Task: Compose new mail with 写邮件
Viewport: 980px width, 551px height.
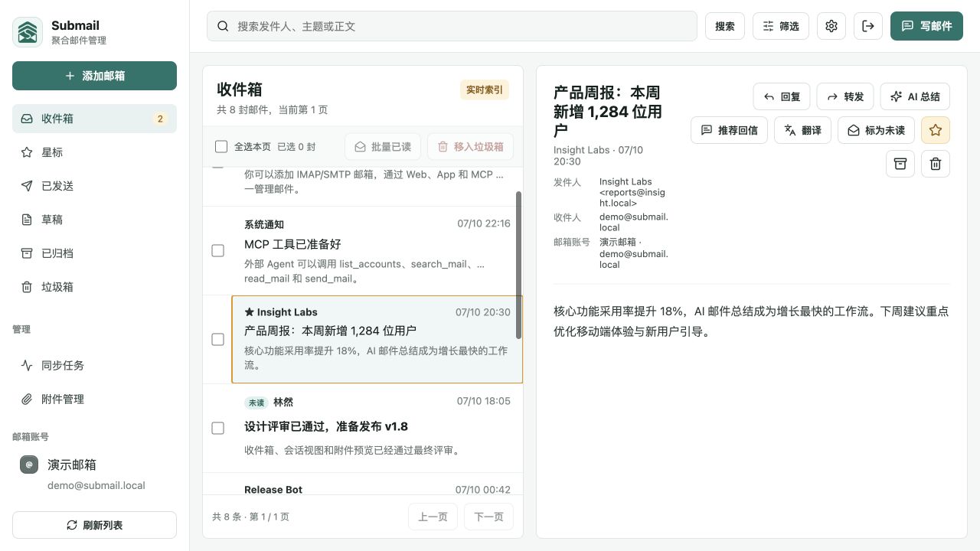Action: click(926, 26)
